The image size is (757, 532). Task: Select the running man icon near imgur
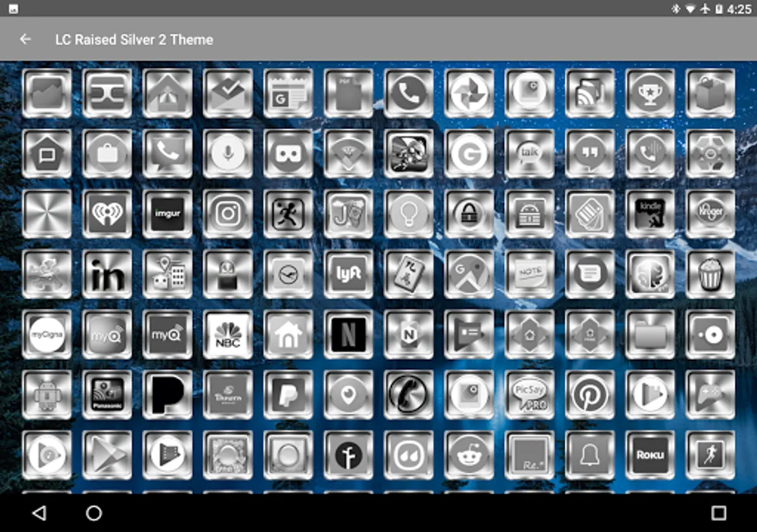(288, 213)
